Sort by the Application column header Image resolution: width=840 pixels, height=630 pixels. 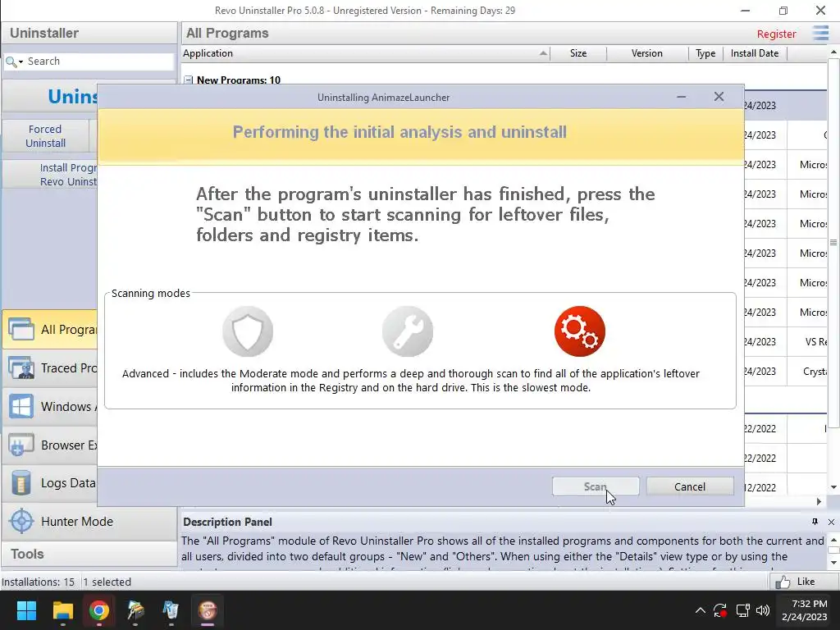pyautogui.click(x=366, y=53)
